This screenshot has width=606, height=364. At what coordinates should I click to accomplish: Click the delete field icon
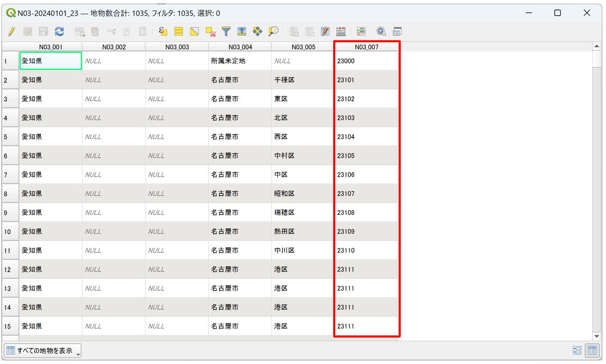point(309,31)
